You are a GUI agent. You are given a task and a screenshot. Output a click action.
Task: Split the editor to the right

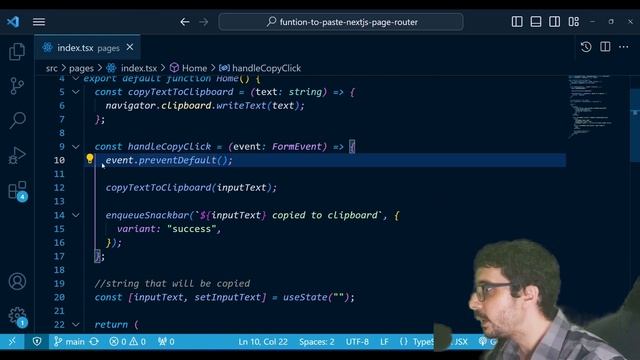point(605,47)
